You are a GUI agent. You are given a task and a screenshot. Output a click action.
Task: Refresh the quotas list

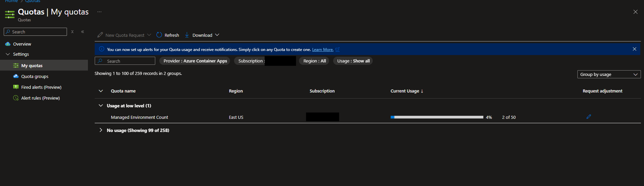168,35
